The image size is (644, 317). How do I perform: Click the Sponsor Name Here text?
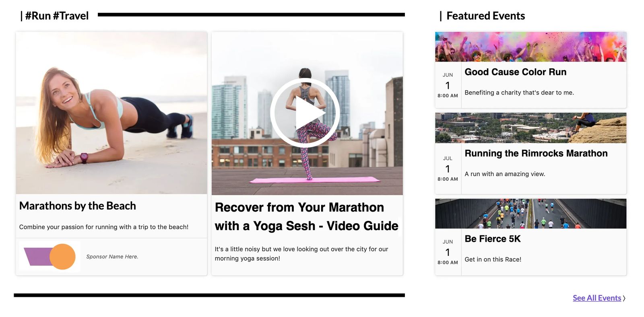(x=112, y=257)
